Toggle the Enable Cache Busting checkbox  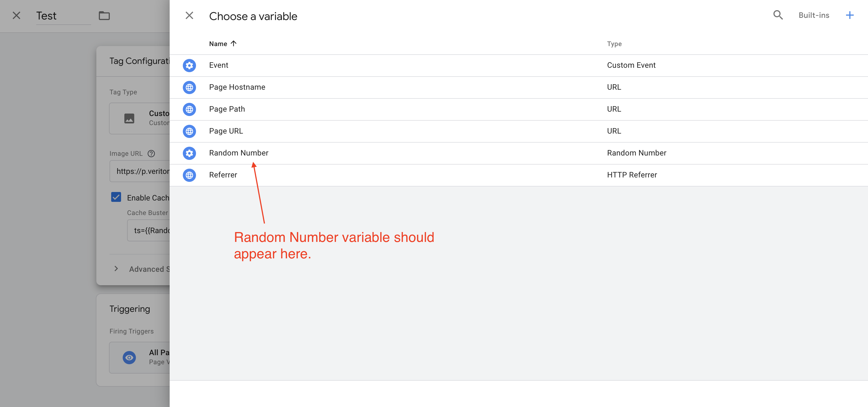coord(116,197)
